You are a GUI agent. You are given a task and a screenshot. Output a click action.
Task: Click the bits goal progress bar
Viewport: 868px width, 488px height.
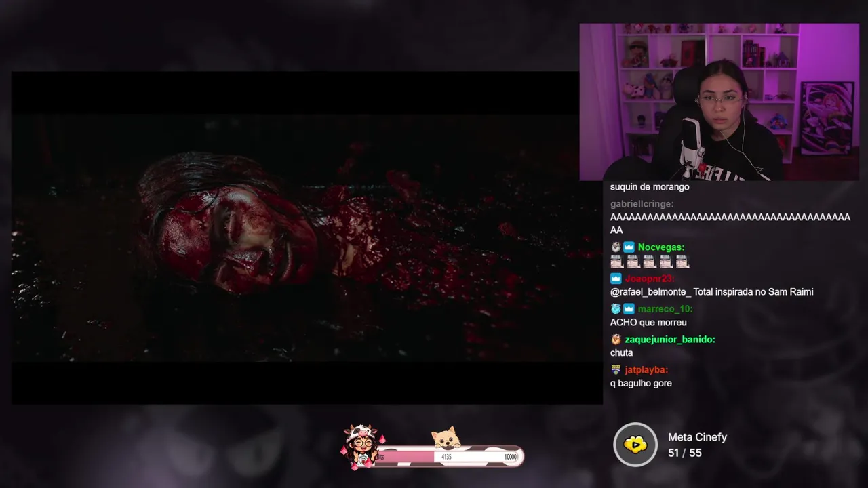pyautogui.click(x=448, y=457)
